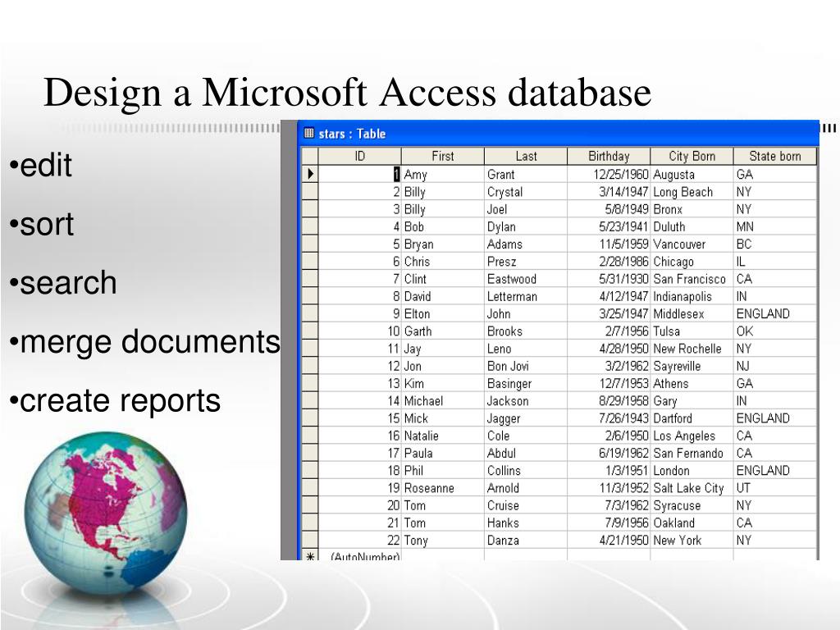Click the birthday cell 12/25/1960
Screen dimensions: 840x630
609,174
